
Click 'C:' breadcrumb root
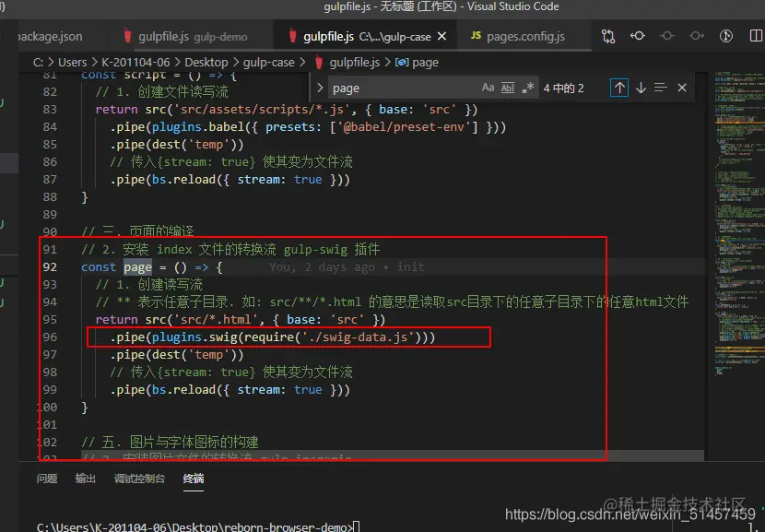tap(38, 63)
